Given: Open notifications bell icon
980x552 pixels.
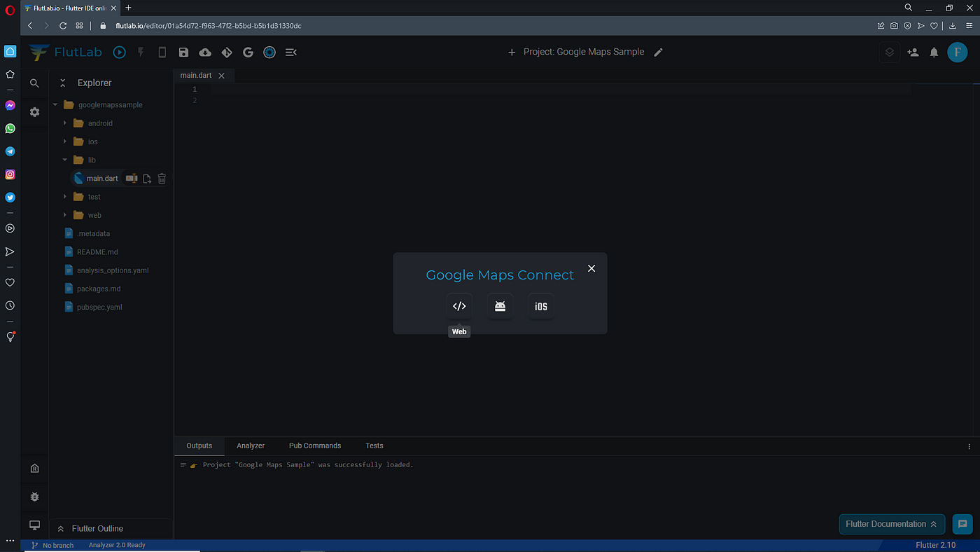Looking at the screenshot, I should 934,52.
